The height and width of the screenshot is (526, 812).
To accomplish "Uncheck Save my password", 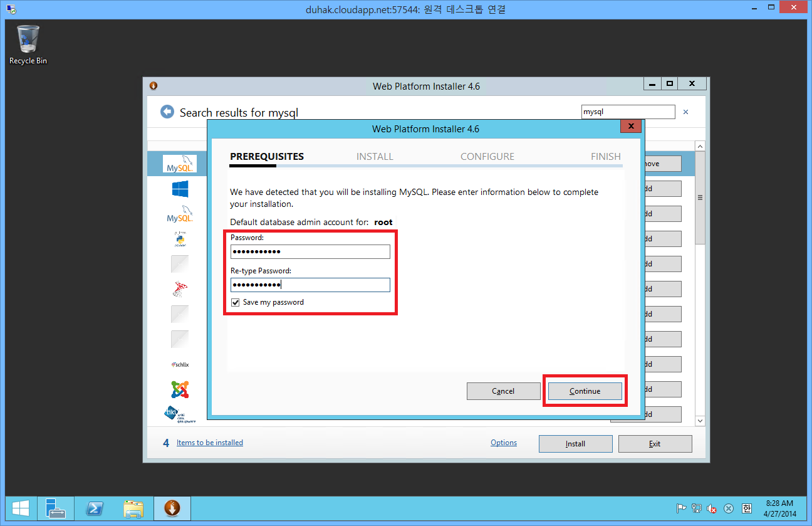I will pos(235,302).
